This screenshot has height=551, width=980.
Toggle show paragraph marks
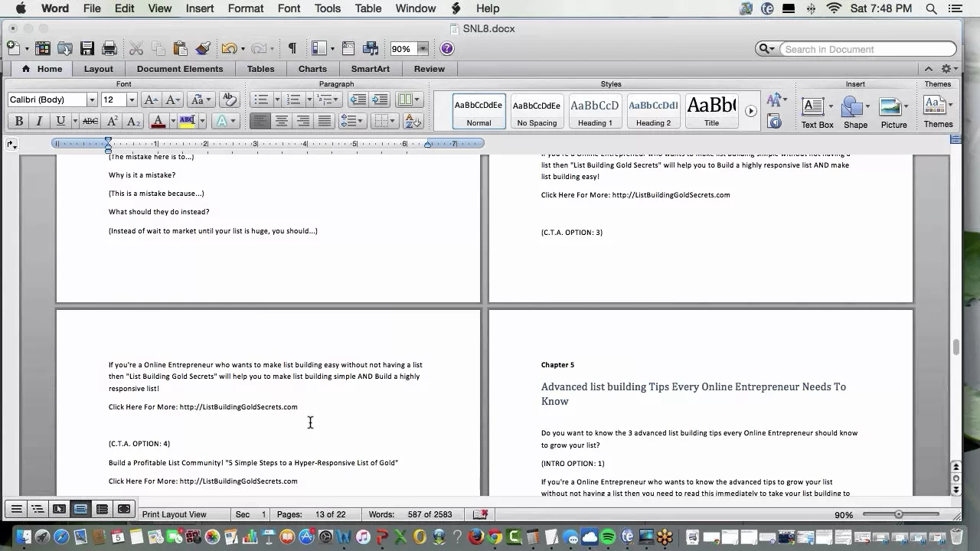coord(292,48)
